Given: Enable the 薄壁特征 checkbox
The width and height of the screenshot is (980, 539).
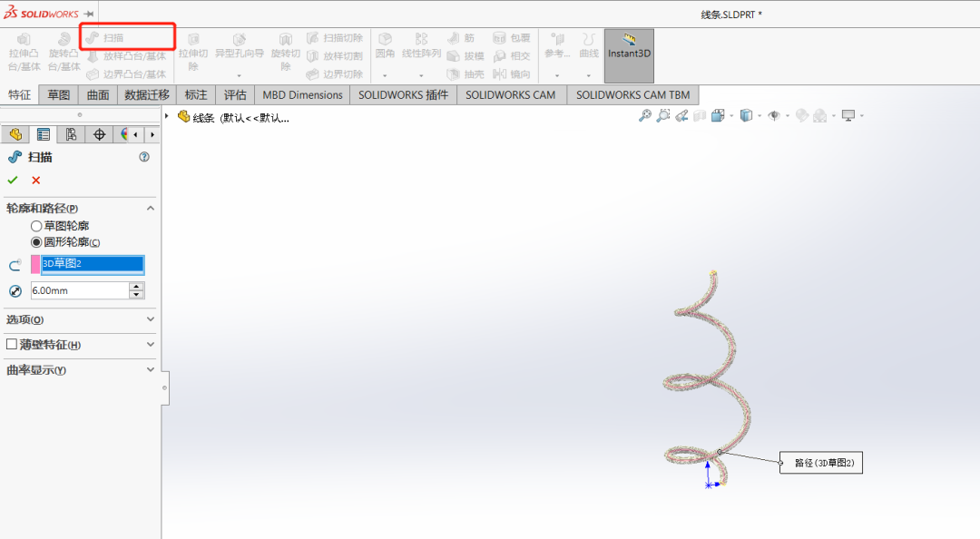Looking at the screenshot, I should coord(12,345).
